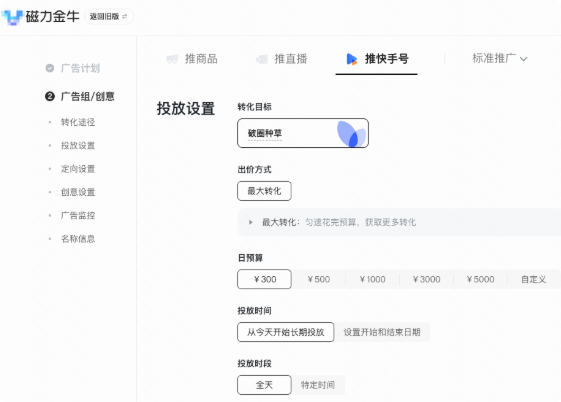
Task: Set daily budget to ¥5000
Action: pos(480,279)
